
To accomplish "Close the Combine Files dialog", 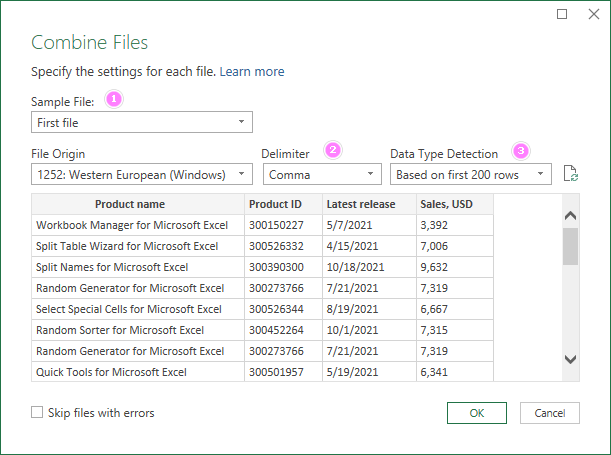I will click(x=594, y=14).
